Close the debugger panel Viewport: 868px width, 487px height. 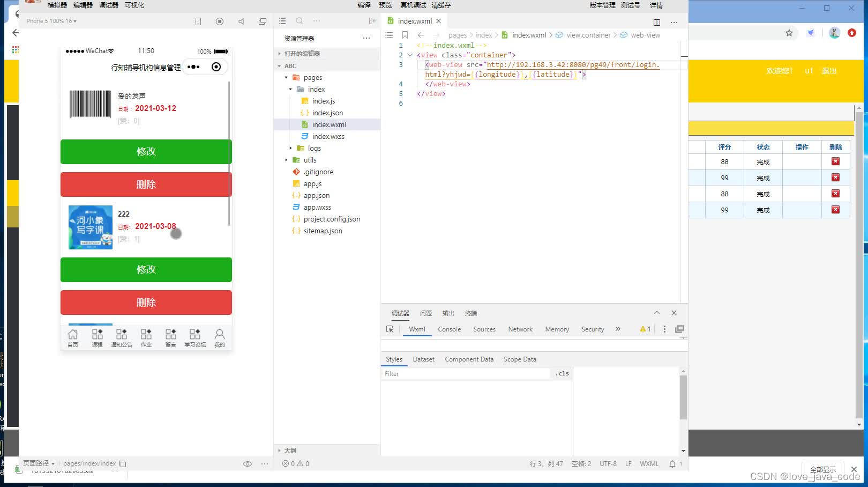click(674, 313)
